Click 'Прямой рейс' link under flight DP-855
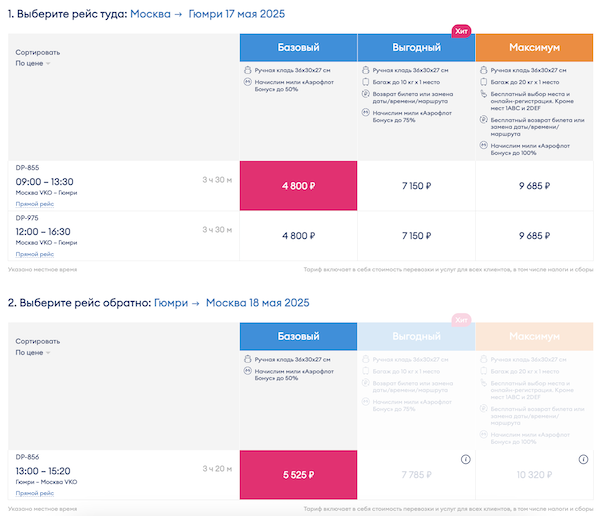The height and width of the screenshot is (516, 600). tap(34, 203)
